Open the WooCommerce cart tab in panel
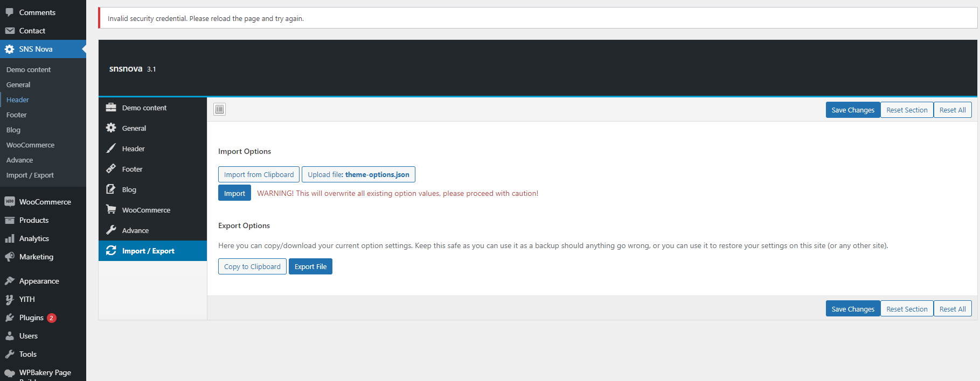 pyautogui.click(x=145, y=210)
